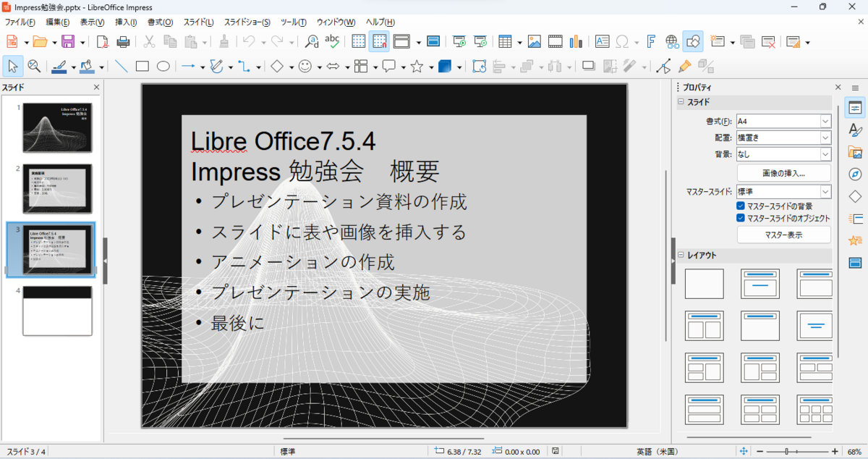Screen dimensions: 868x459
Task: Open the Slide Transition deck in sidebar
Action: (x=855, y=219)
